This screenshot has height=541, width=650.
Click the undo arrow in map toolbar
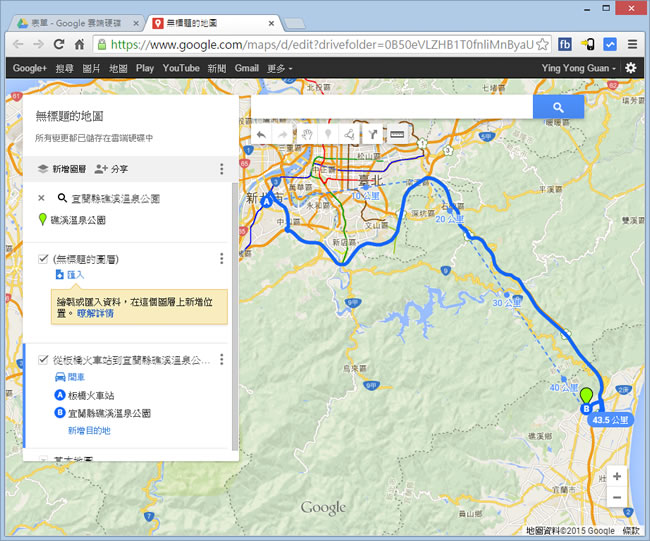tap(261, 134)
